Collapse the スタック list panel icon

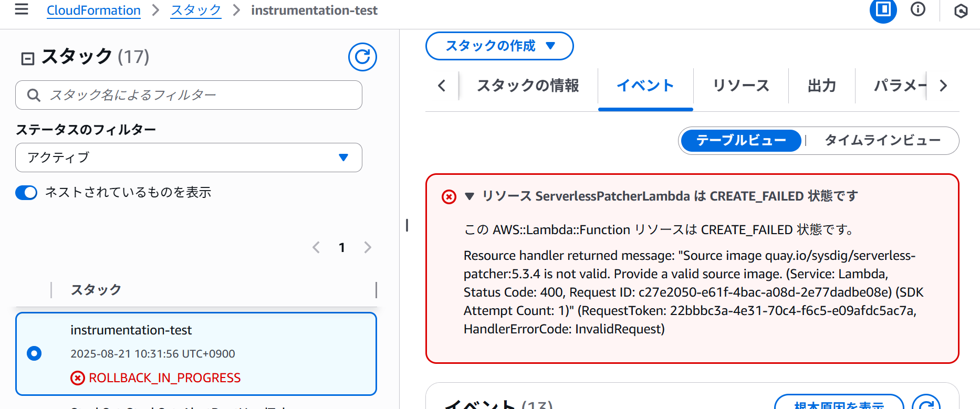click(27, 58)
